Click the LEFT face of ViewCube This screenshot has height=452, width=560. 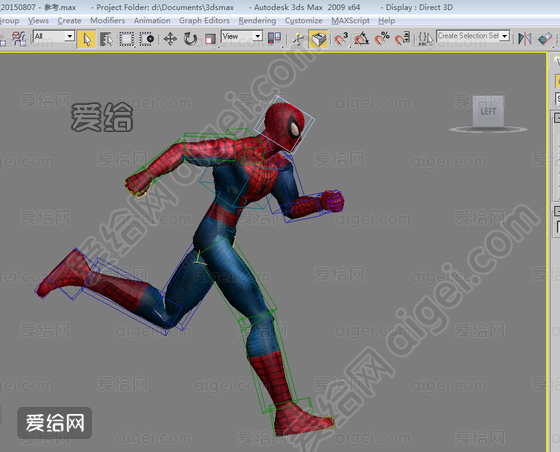click(x=488, y=111)
